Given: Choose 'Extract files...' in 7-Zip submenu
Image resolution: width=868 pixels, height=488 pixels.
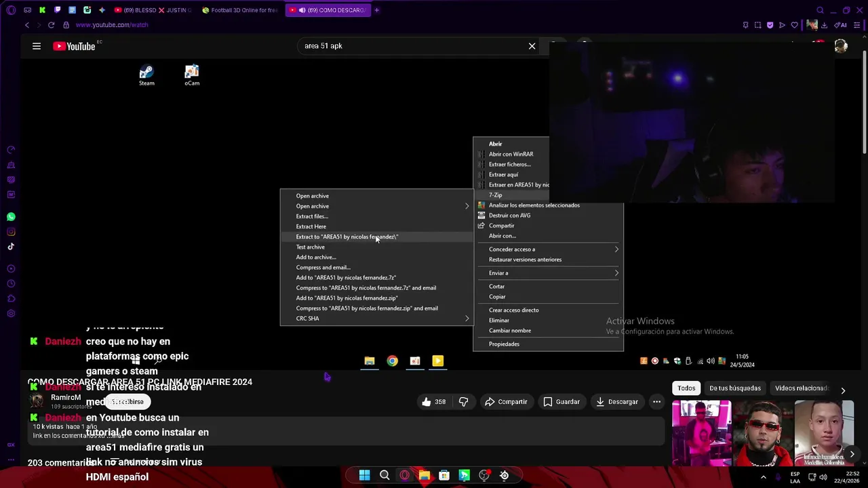Looking at the screenshot, I should (x=376, y=216).
